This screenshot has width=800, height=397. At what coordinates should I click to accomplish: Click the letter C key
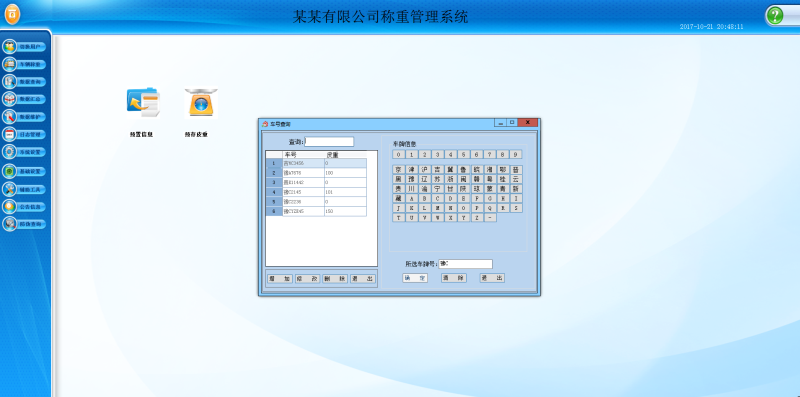(x=438, y=198)
